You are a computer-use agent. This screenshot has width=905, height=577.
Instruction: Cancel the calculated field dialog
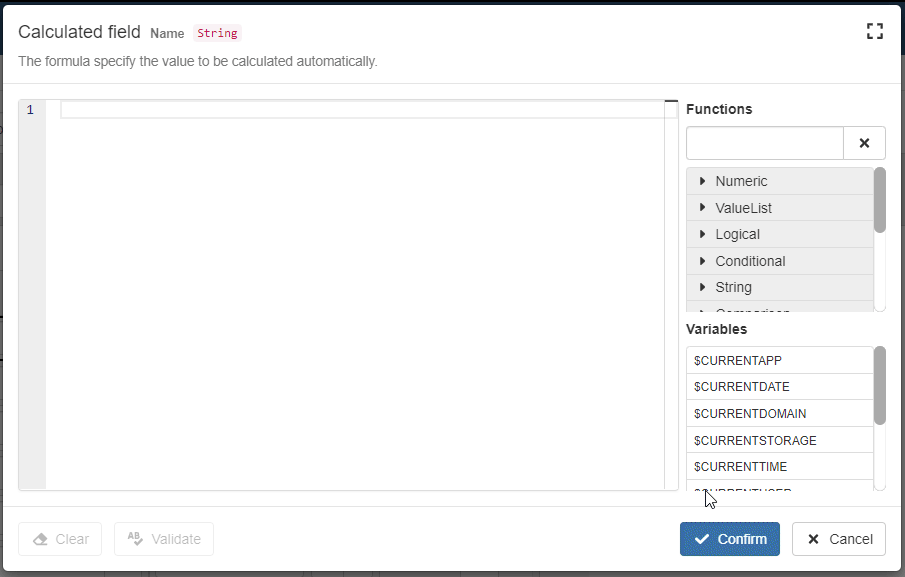(838, 539)
